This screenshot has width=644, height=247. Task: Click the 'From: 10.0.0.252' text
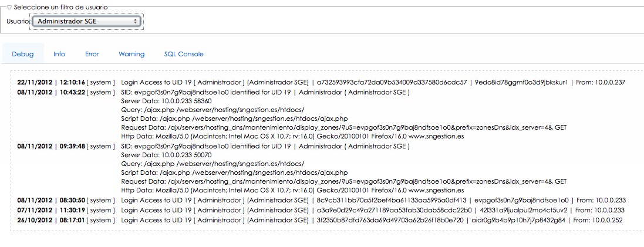598,221
